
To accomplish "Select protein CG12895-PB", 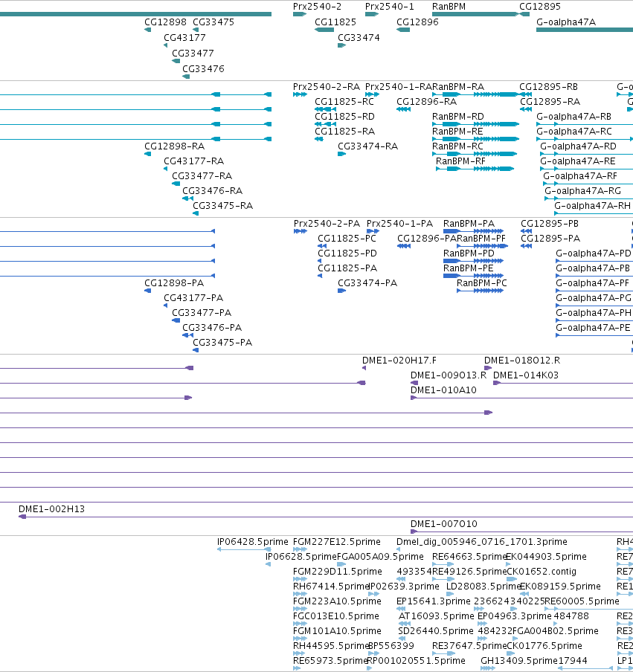I will tap(550, 224).
